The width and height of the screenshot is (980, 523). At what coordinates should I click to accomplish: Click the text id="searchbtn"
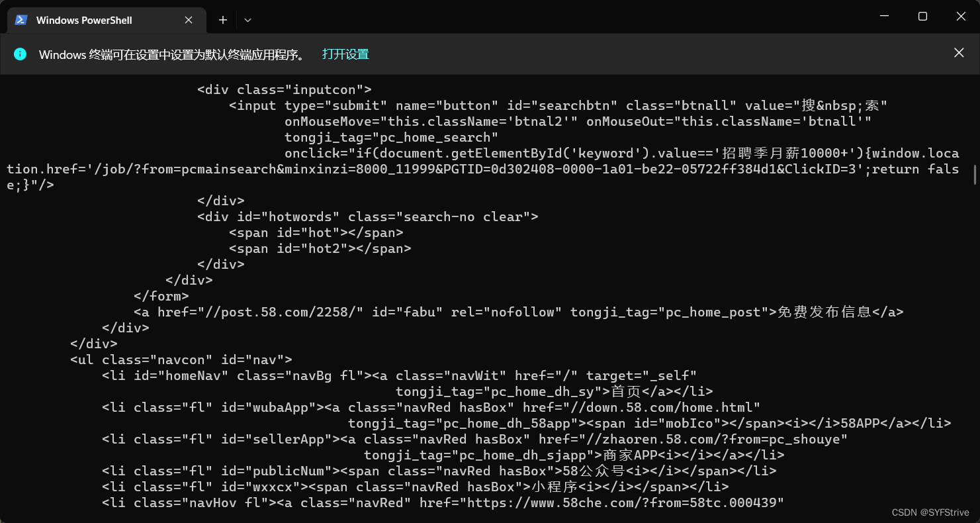click(x=562, y=105)
